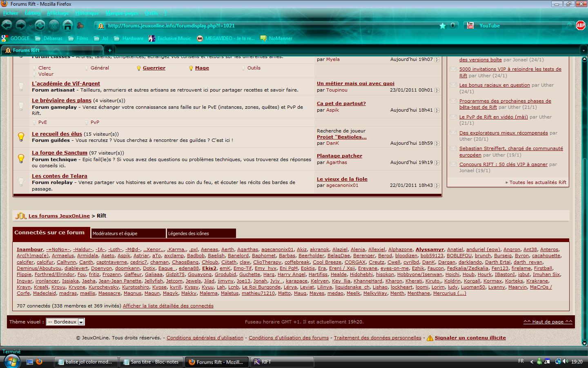Open the Historique menu
Screen dimensions: 588x368
[x=87, y=13]
